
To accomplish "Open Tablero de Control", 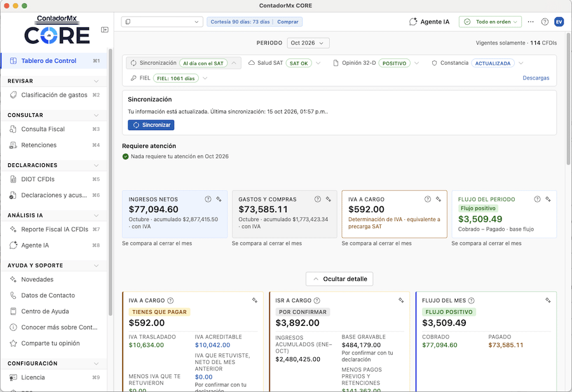I will tap(54, 61).
